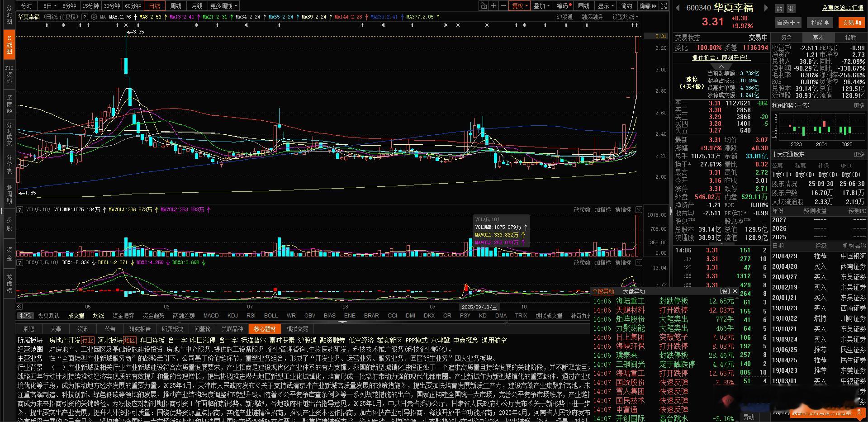Select the MACD indicator

(211, 316)
